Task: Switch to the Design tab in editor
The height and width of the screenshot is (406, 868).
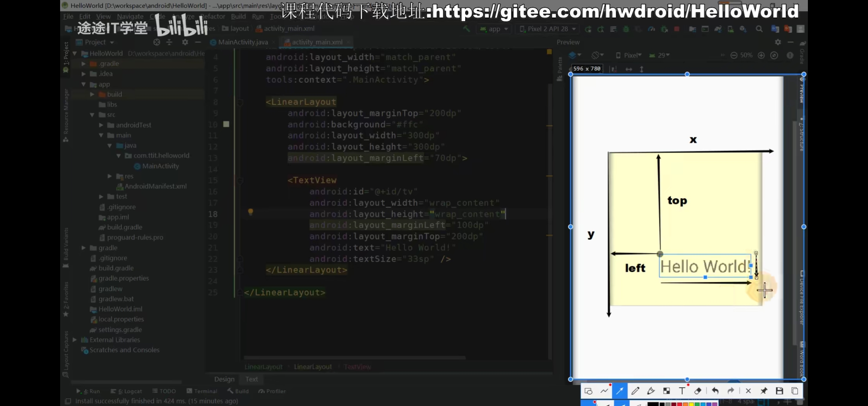Action: (x=224, y=379)
